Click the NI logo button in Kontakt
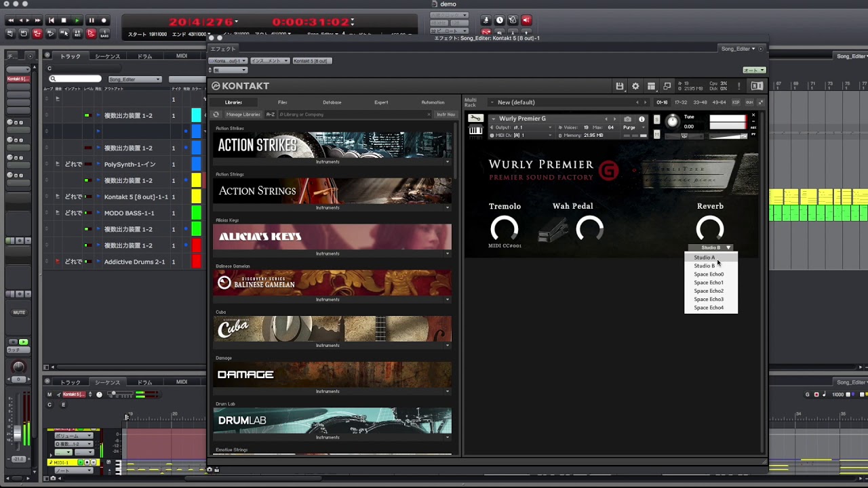Image resolution: width=868 pixels, height=488 pixels. [x=757, y=86]
